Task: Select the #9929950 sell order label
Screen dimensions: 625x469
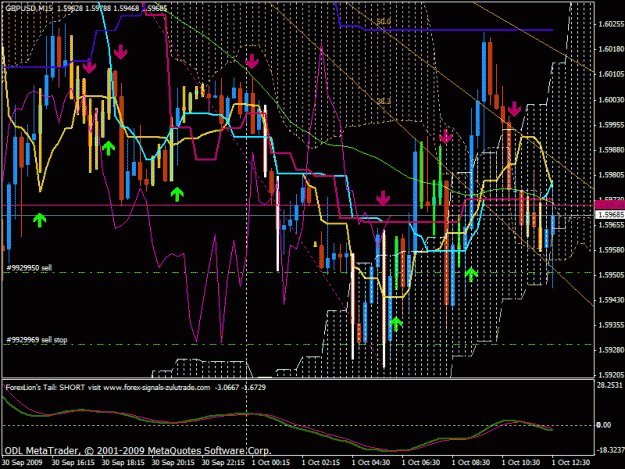Action: [29, 268]
